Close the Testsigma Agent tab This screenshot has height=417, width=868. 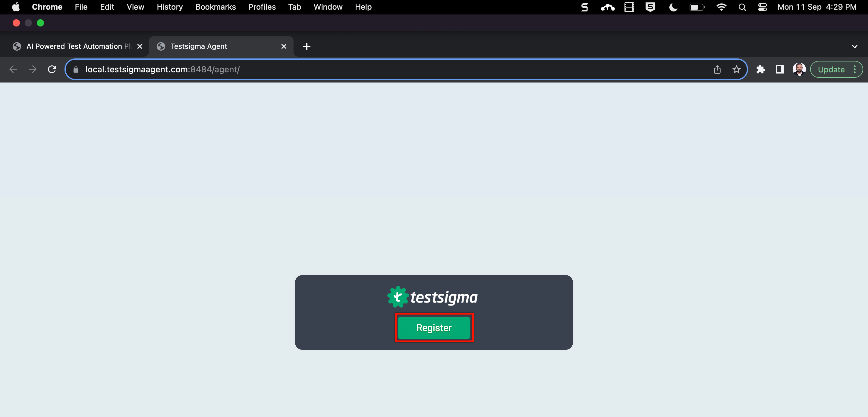pos(284,46)
